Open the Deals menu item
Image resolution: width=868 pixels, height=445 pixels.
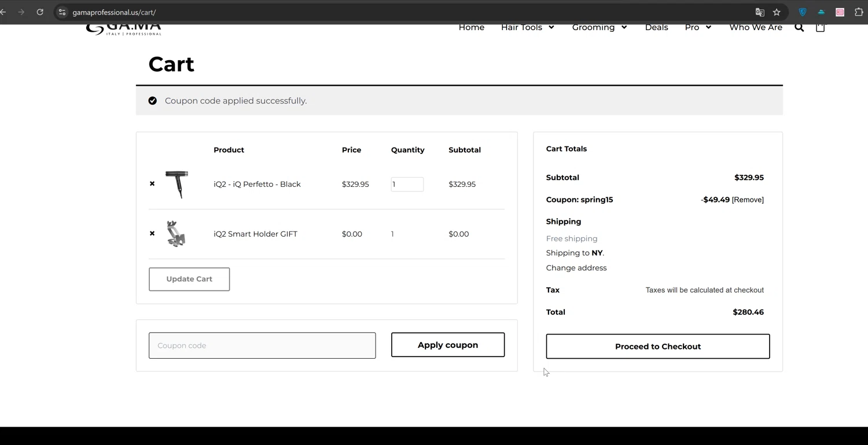657,27
